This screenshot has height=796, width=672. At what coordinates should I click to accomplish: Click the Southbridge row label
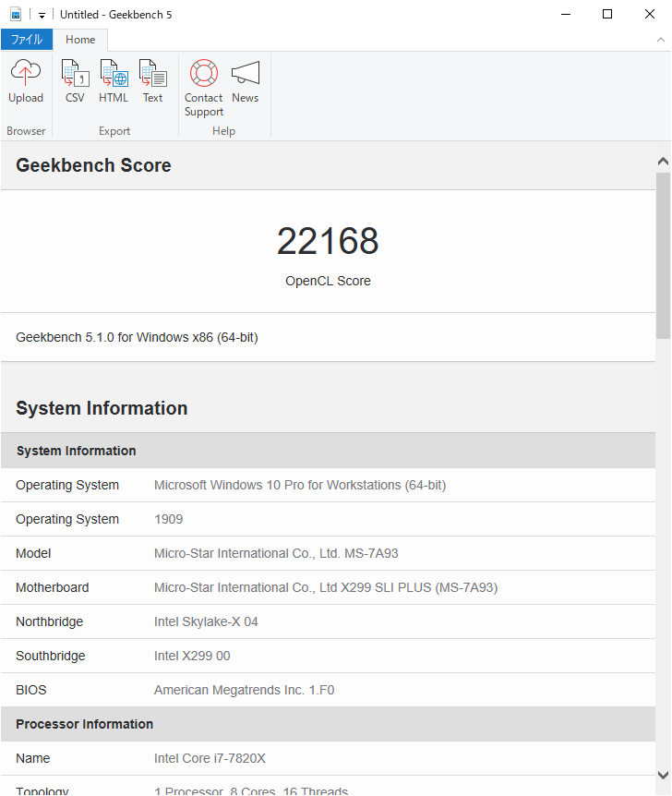point(50,656)
